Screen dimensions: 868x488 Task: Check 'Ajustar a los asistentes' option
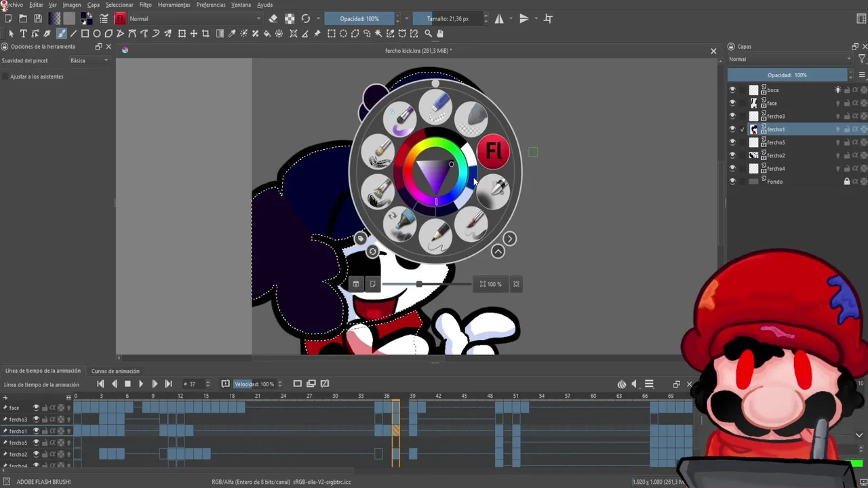pos(5,77)
